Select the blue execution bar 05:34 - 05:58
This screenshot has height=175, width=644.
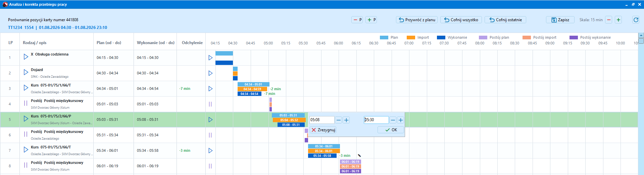click(x=322, y=156)
